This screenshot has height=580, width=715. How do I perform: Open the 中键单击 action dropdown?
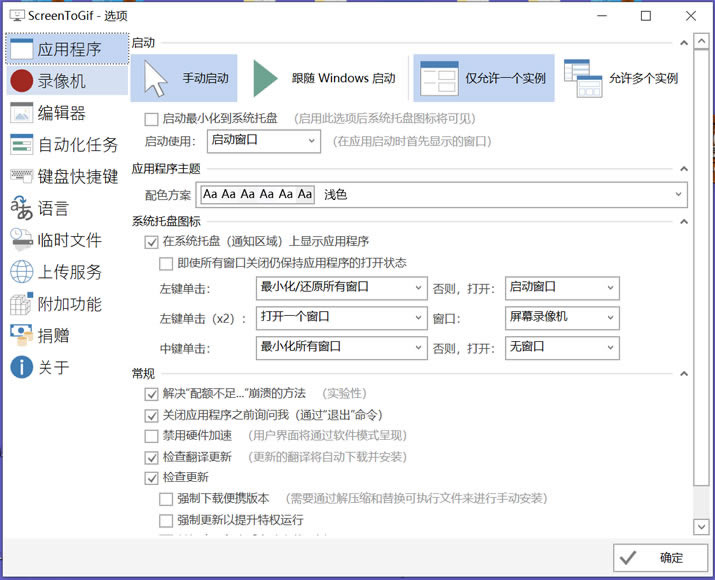pyautogui.click(x=342, y=348)
